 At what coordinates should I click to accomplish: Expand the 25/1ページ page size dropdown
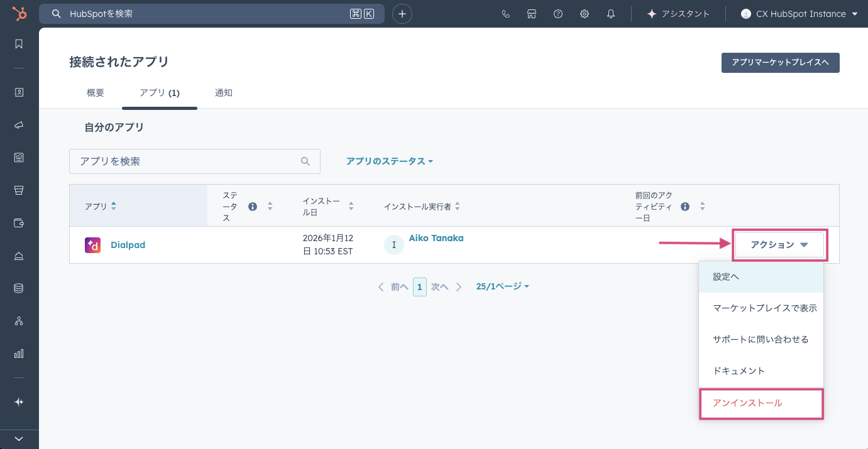click(x=503, y=286)
